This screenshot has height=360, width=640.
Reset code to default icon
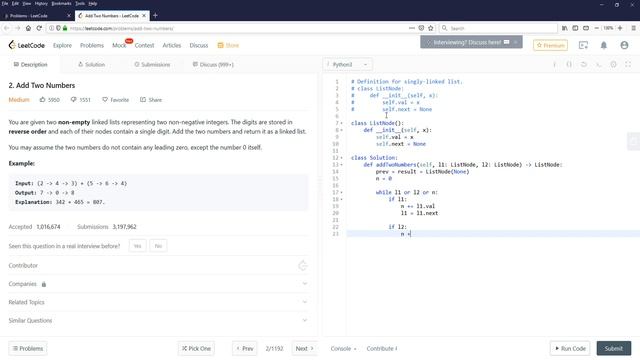click(x=584, y=64)
